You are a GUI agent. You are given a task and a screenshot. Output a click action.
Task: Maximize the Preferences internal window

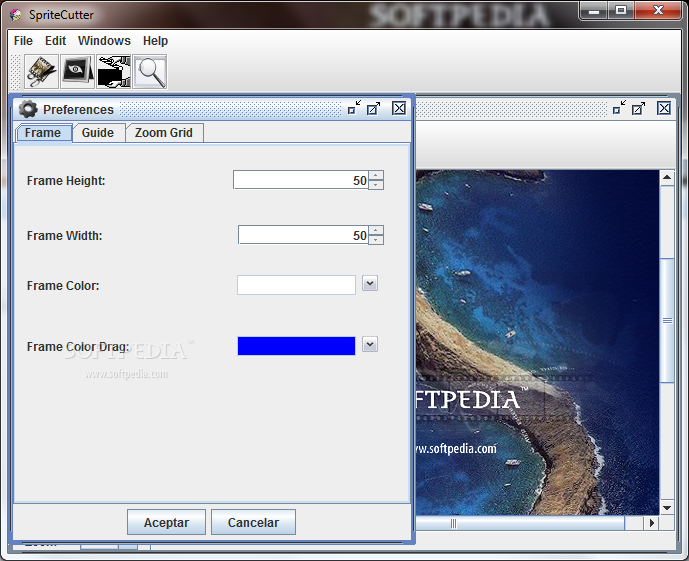[374, 108]
